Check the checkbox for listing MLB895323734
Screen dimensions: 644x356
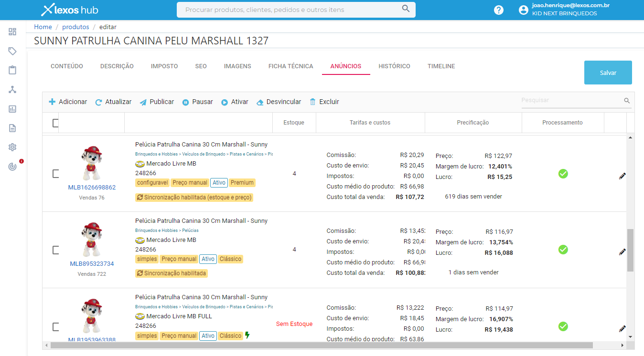coord(56,249)
